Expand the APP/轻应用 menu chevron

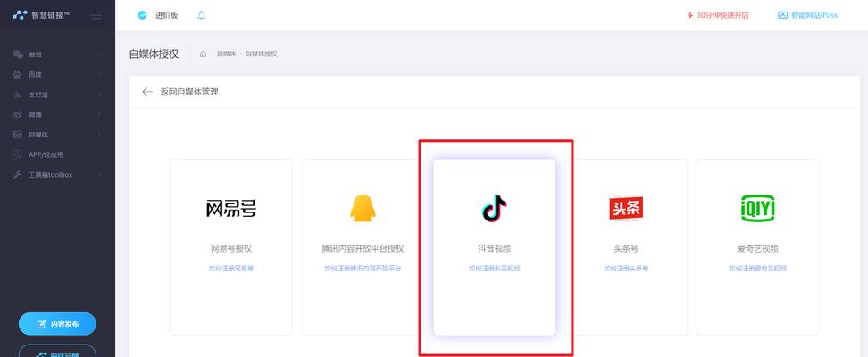point(99,154)
